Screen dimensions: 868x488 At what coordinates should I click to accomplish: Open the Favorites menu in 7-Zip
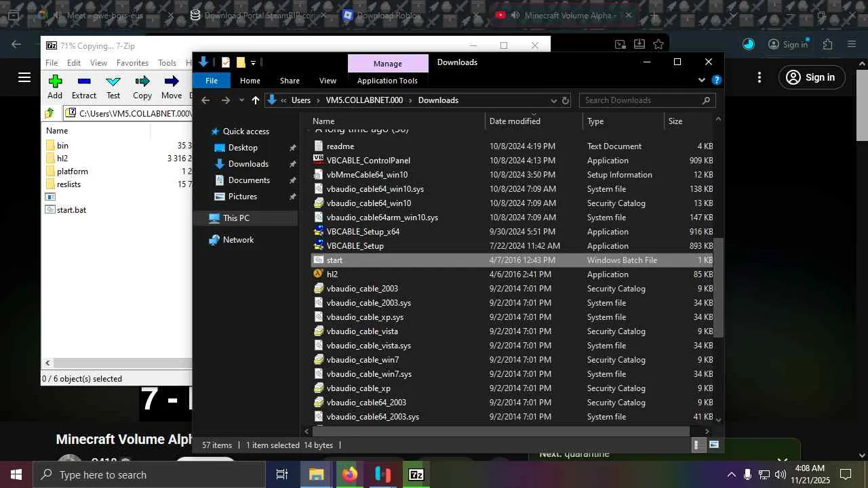[x=132, y=63]
